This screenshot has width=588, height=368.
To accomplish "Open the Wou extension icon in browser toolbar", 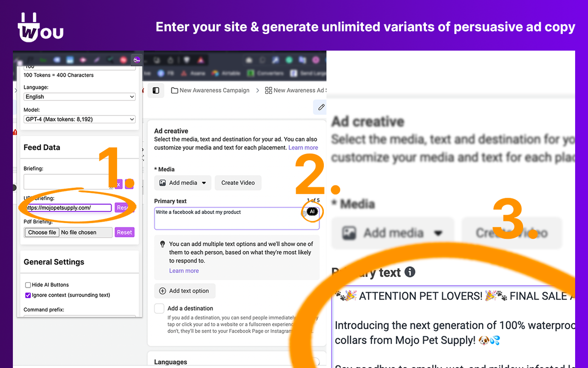I will 136,59.
